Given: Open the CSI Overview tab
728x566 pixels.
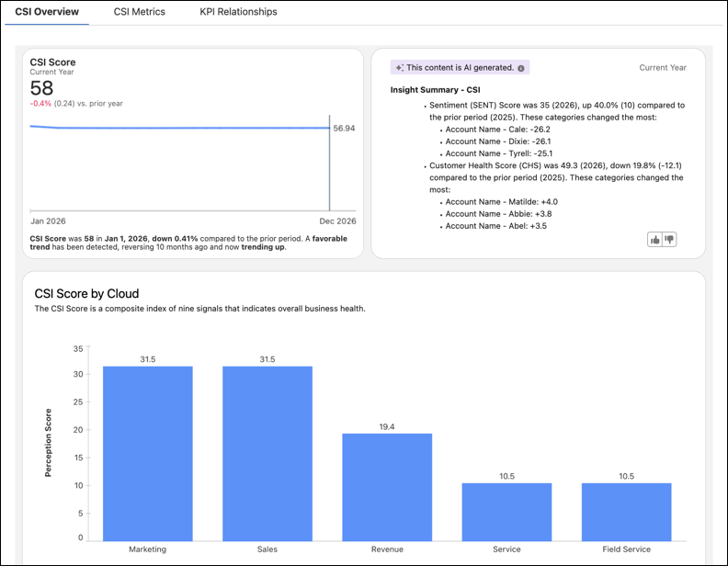Looking at the screenshot, I should pos(47,12).
